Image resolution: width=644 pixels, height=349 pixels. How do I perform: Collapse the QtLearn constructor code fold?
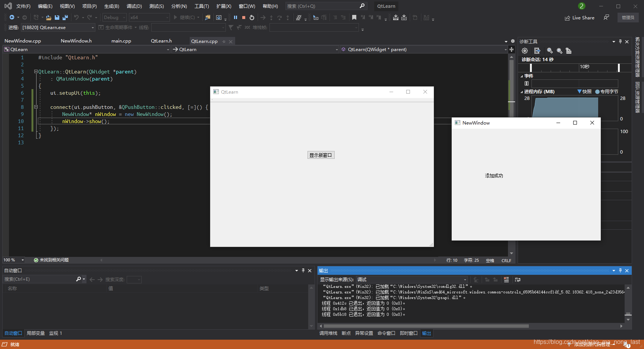click(36, 72)
